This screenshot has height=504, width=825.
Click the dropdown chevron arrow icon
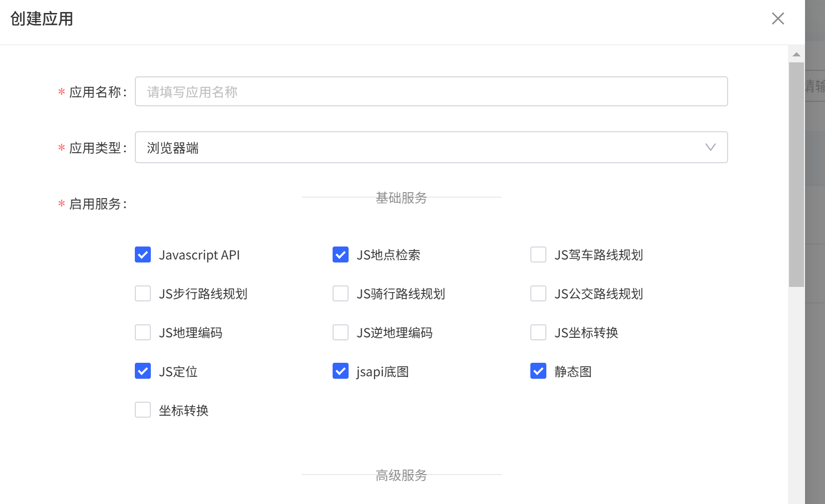(x=710, y=147)
